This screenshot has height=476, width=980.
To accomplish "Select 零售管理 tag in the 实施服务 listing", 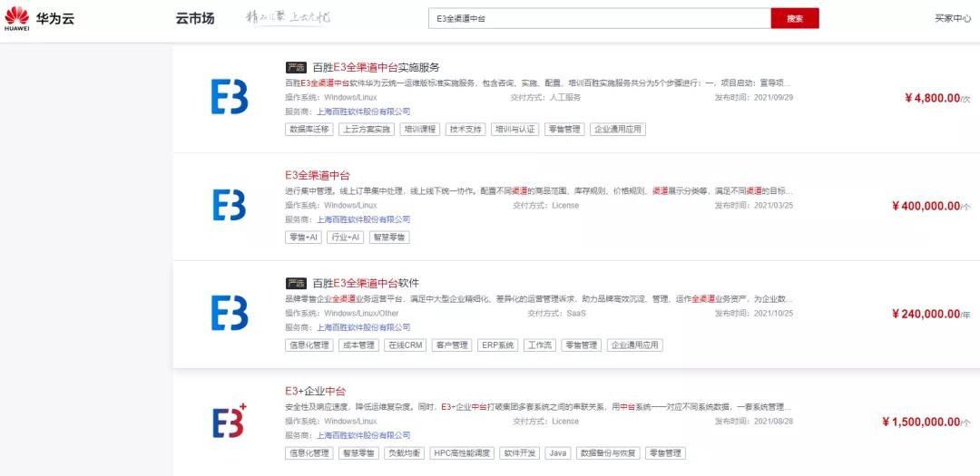I will [564, 130].
